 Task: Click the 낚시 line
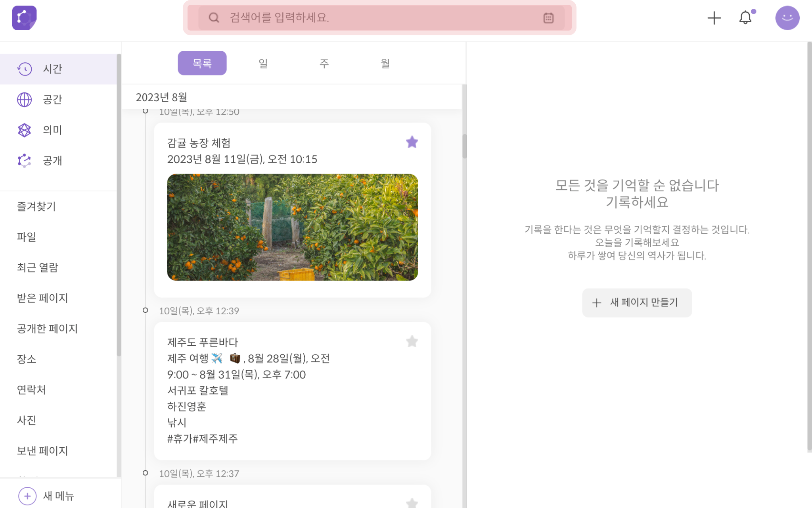[x=177, y=423]
